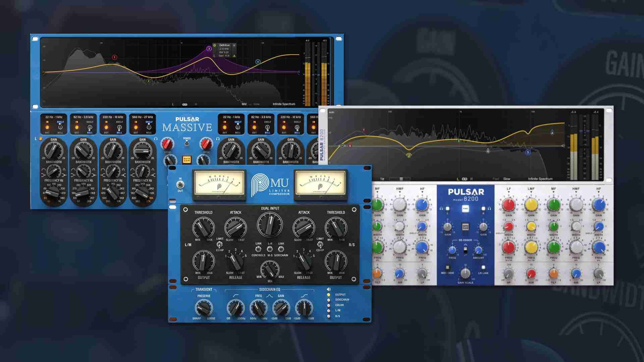Expand the right LMF band dropdown arrow

click(531, 192)
